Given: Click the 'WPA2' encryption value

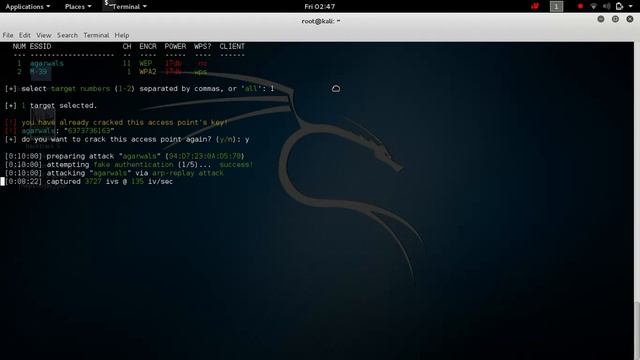Looking at the screenshot, I should coord(148,72).
